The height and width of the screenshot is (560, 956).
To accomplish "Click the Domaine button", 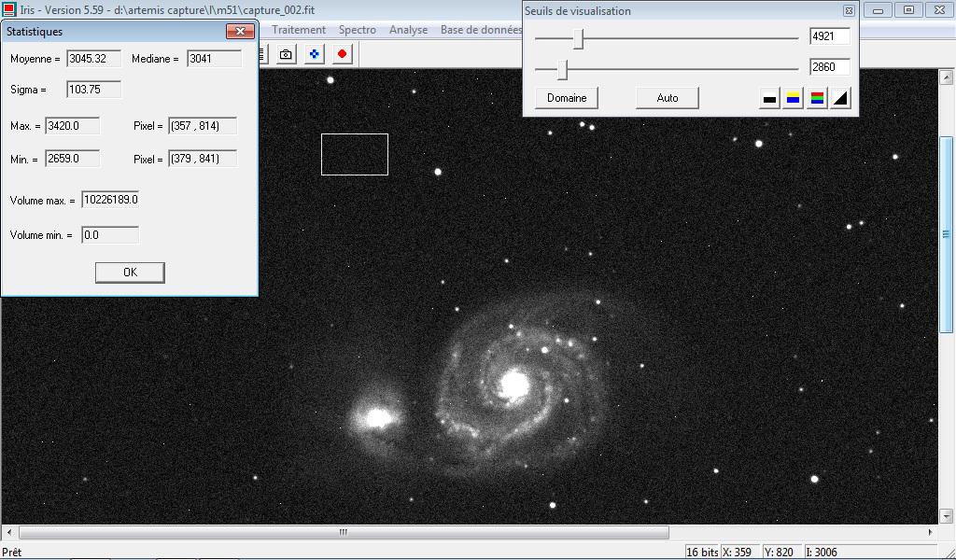I will [567, 98].
